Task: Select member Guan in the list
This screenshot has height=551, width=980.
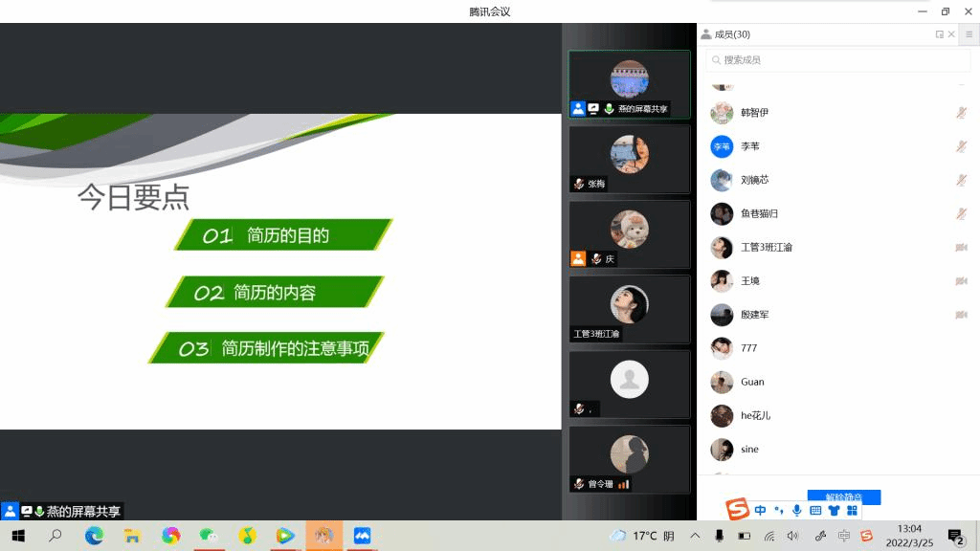Action: pyautogui.click(x=752, y=382)
